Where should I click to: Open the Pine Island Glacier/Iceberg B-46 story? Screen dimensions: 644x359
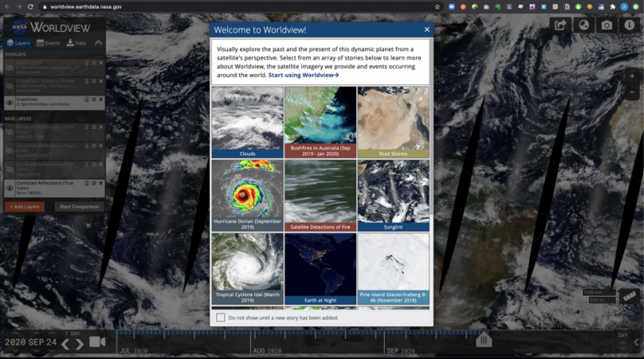(x=393, y=269)
